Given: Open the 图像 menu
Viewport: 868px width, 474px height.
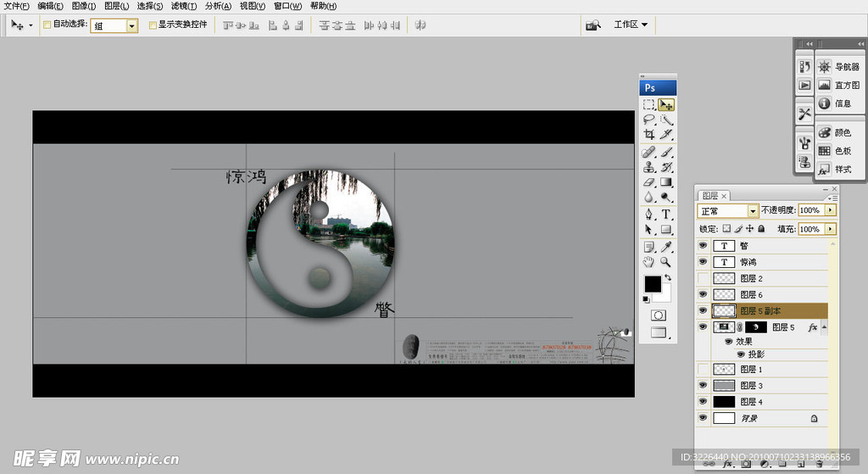Looking at the screenshot, I should [83, 6].
